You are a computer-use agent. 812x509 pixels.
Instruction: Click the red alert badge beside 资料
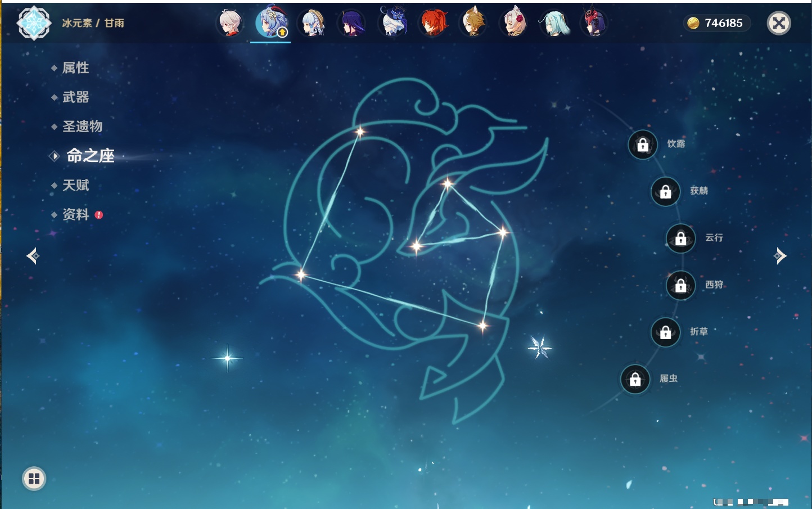(99, 215)
